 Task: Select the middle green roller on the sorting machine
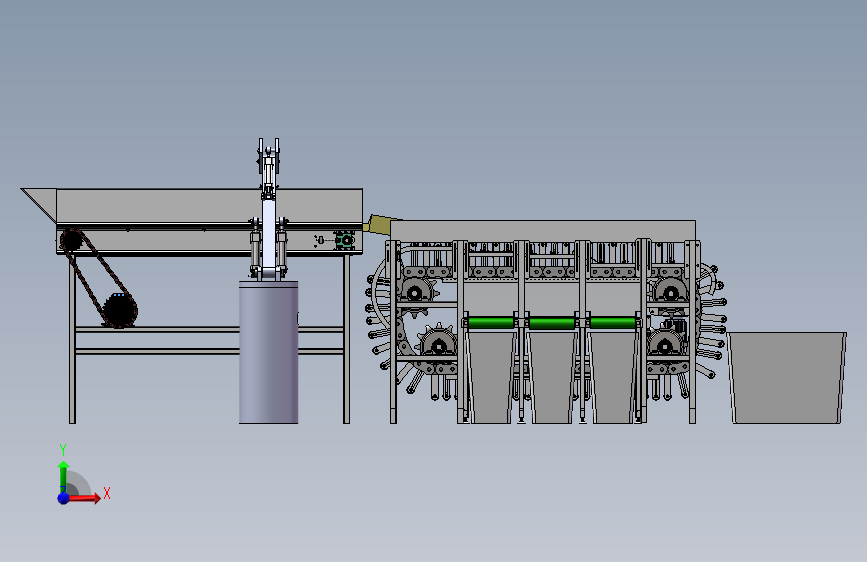coord(552,322)
